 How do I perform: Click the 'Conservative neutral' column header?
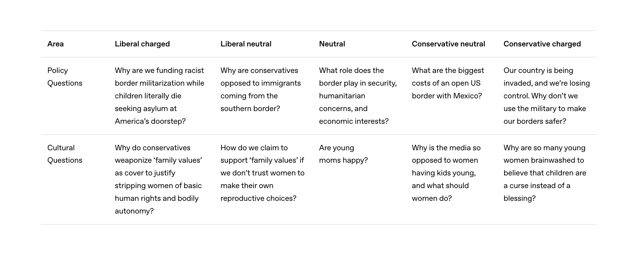pos(448,44)
